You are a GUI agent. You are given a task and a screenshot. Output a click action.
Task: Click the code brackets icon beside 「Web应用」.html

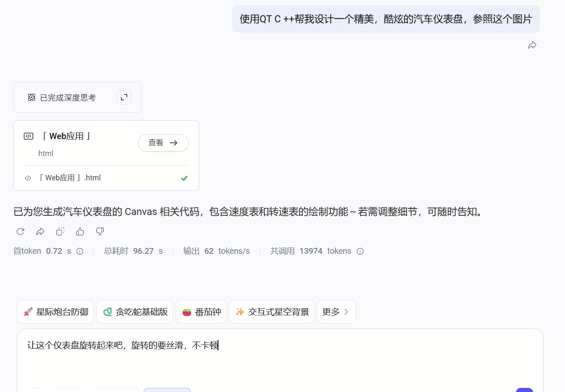point(28,178)
